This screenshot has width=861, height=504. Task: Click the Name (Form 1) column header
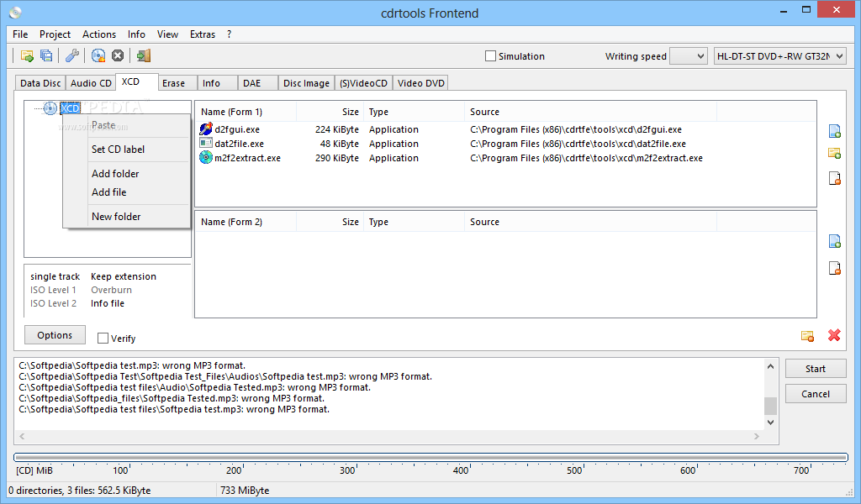coord(246,112)
